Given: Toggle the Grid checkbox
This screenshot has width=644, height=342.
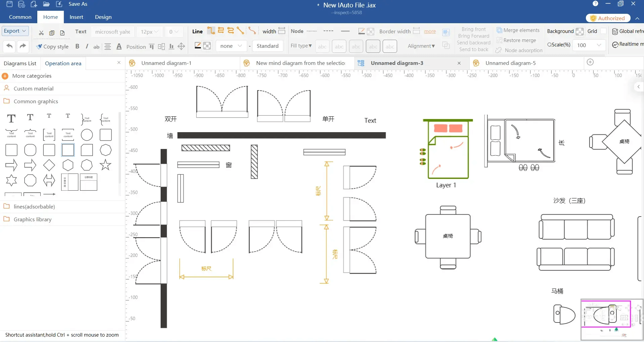Looking at the screenshot, I should coord(603,31).
